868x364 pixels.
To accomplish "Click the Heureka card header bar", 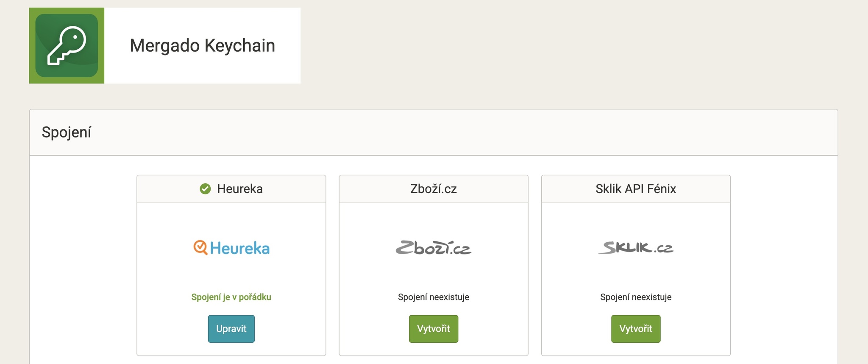I will pyautogui.click(x=297, y=189).
